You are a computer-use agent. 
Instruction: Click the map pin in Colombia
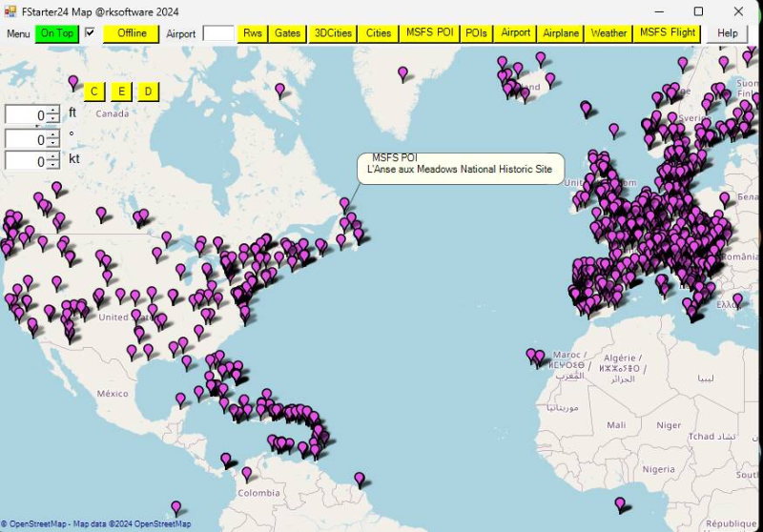[x=247, y=472]
